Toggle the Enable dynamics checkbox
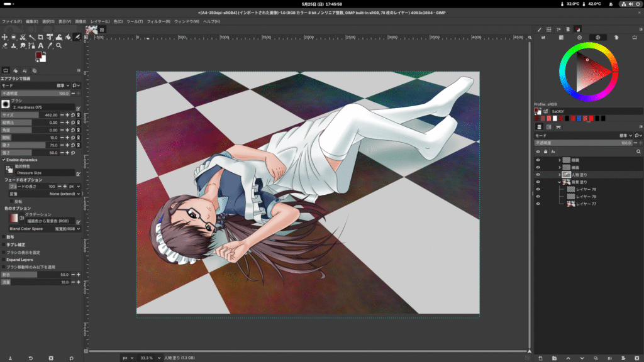644x362 pixels. (4, 160)
